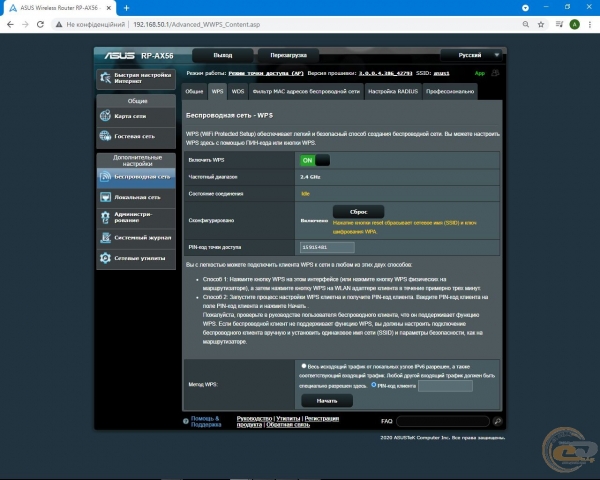Switch to the Общие tab
600x480 pixels.
pos(194,91)
